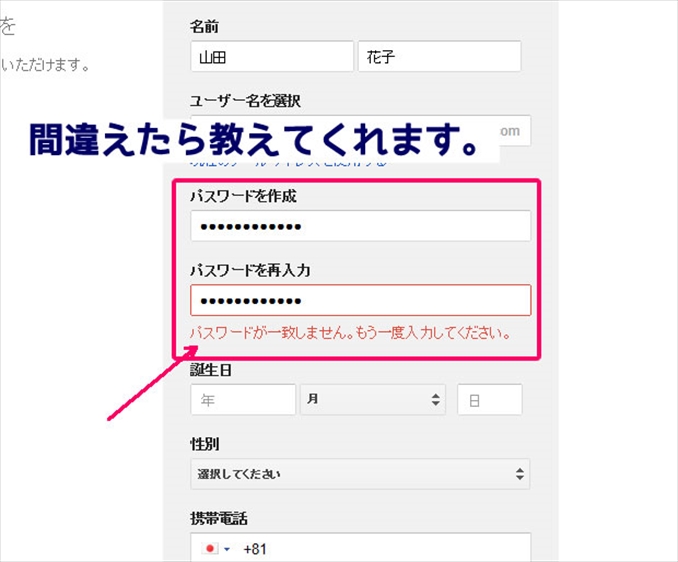Click the mobile phone field showing +81

point(380,549)
